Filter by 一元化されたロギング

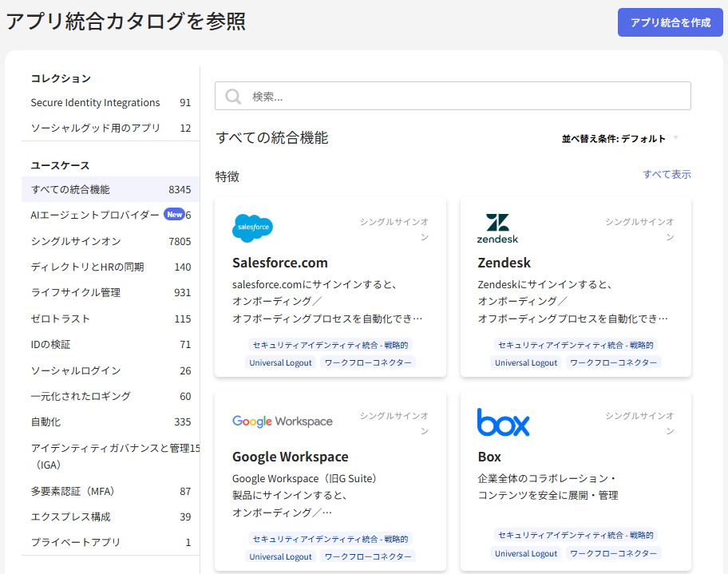[x=110, y=396]
